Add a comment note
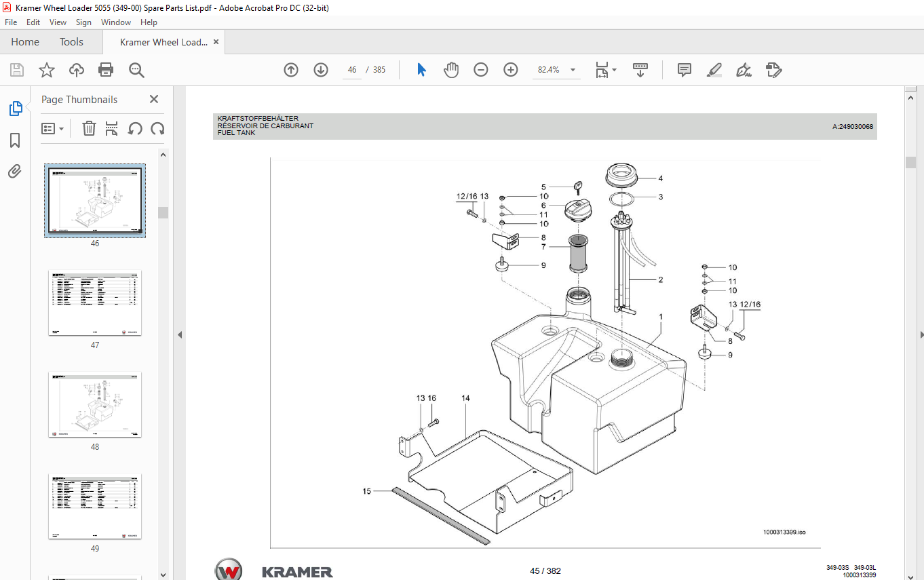This screenshot has width=924, height=580. click(685, 70)
